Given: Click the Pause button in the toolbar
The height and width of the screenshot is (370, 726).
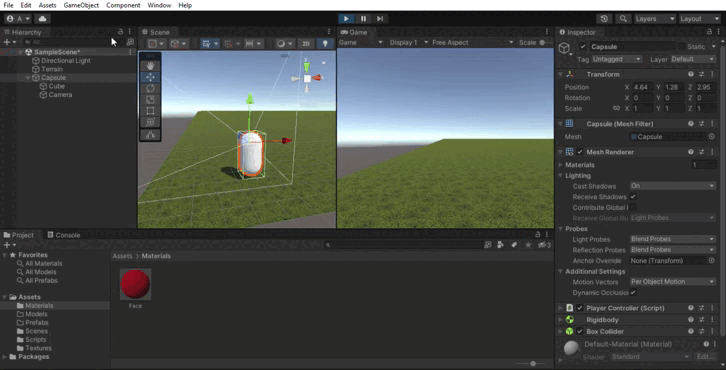Looking at the screenshot, I should 363,19.
